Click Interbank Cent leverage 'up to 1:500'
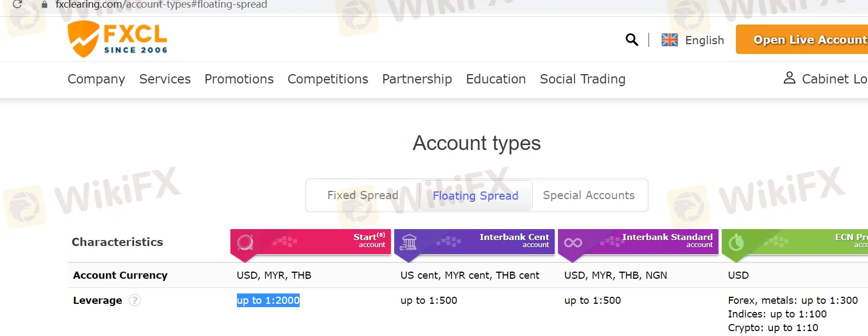 pos(429,301)
